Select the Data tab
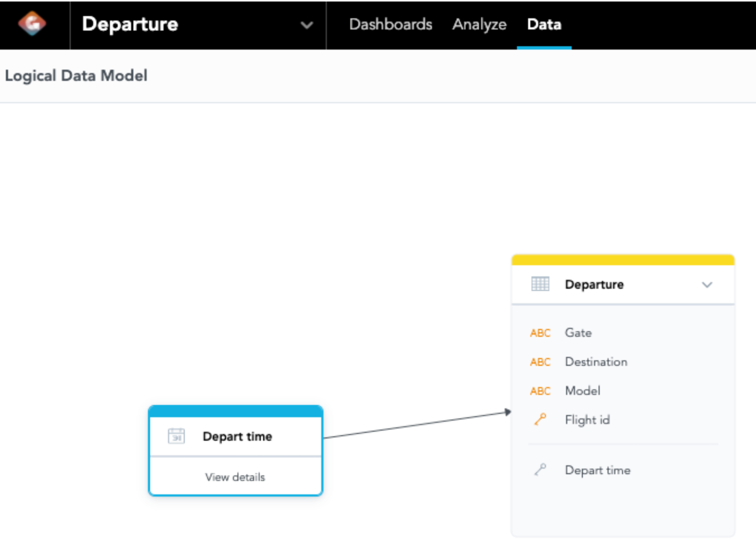Viewport: 756px width, 547px height. tap(544, 24)
